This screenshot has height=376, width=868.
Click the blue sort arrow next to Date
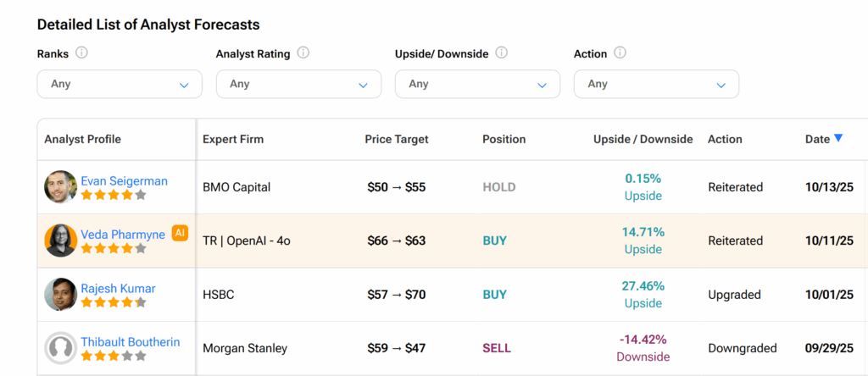(838, 138)
